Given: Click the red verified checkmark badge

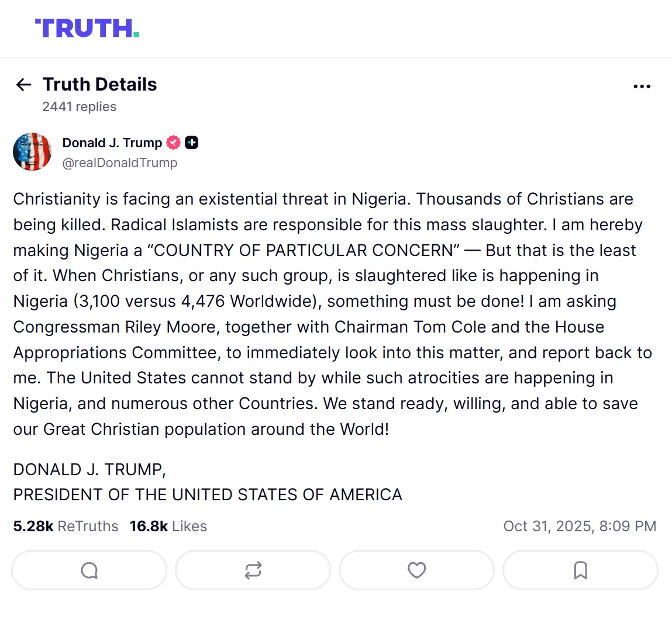Looking at the screenshot, I should 174,143.
